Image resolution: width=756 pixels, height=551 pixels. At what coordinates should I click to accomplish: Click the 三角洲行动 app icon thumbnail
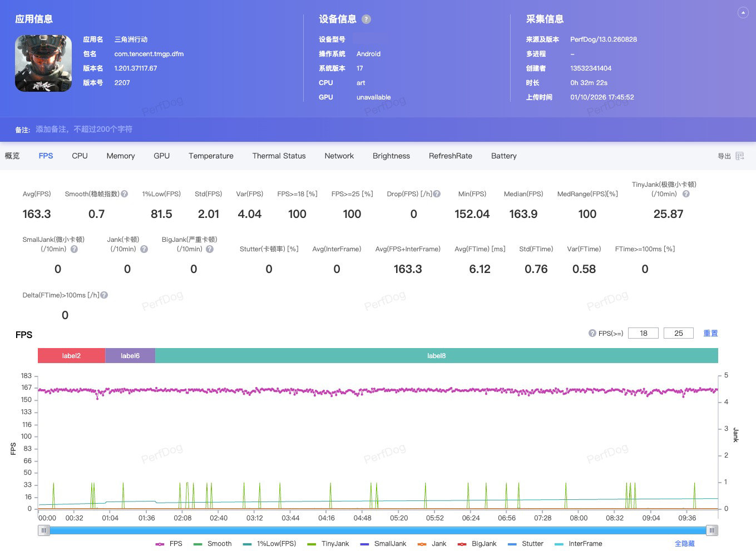43,63
